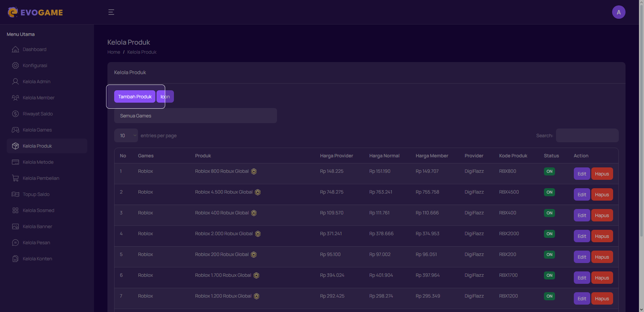Click Robux icon beside Roblox 400 Robux Global
Viewport: 644px width, 312px height.
254,213
